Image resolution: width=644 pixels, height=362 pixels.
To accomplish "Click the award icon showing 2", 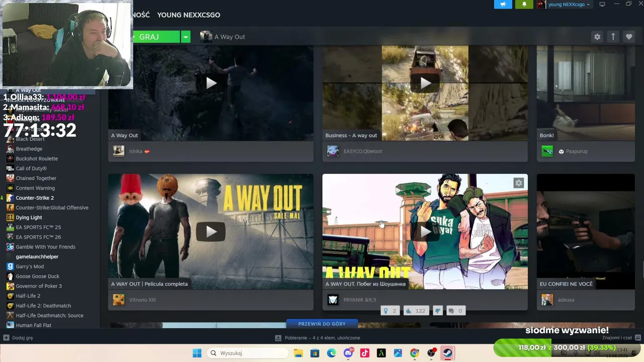I will [x=390, y=311].
